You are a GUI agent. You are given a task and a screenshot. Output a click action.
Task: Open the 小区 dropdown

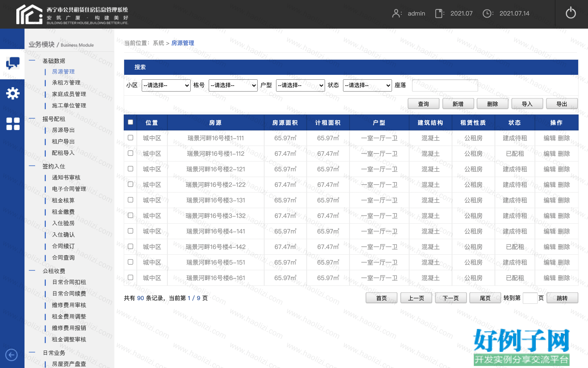[166, 85]
